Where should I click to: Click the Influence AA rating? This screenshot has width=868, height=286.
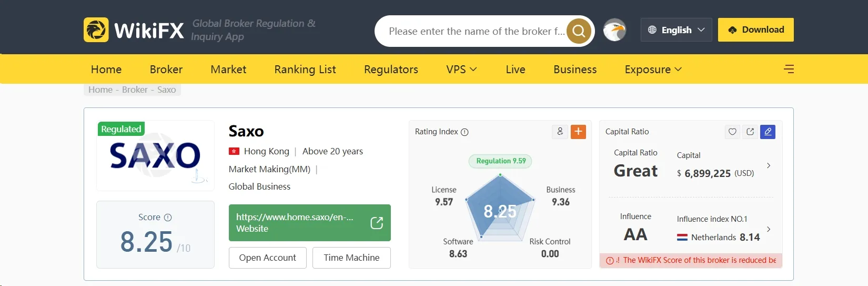[635, 234]
